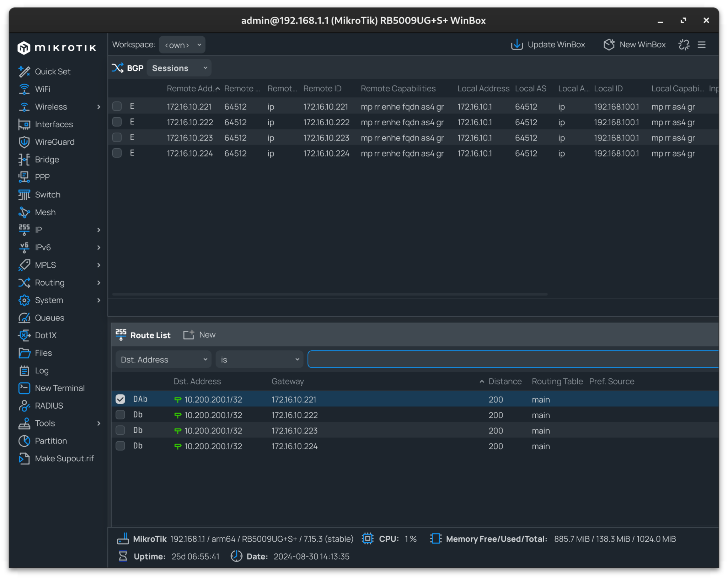Open the Dst. Address filter field dropdown
Image resolution: width=728 pixels, height=579 pixels.
click(164, 360)
